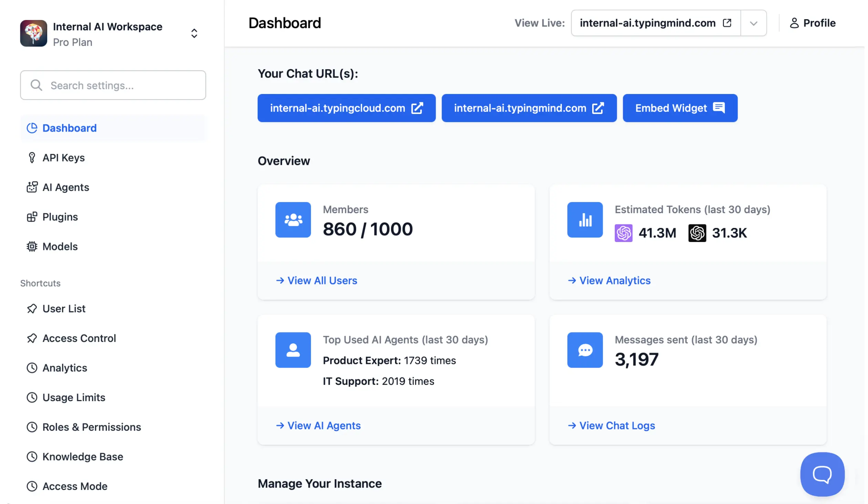
Task: Click the Roles & Permissions icon
Action: pyautogui.click(x=32, y=427)
